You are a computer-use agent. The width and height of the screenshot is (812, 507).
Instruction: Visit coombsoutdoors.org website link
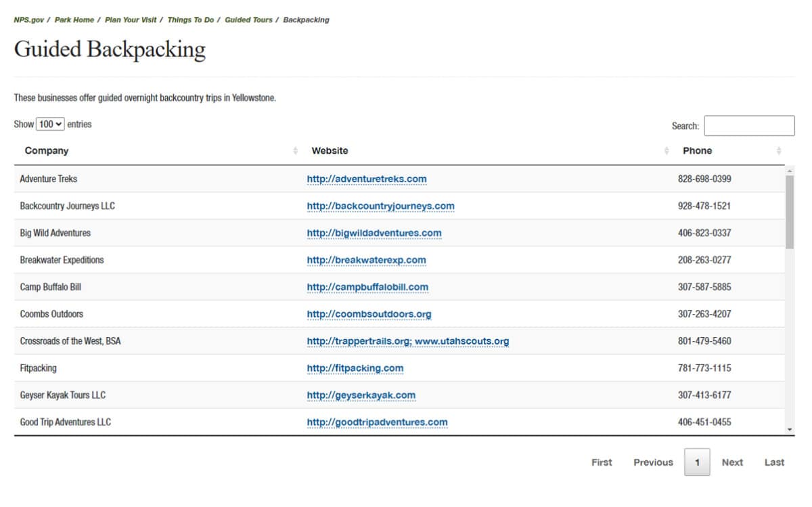(x=369, y=315)
